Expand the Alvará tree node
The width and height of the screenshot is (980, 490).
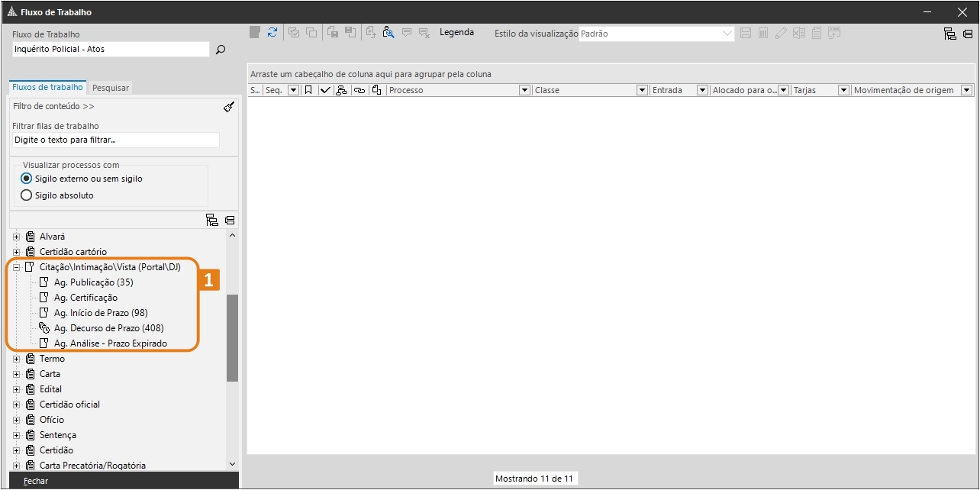(17, 237)
